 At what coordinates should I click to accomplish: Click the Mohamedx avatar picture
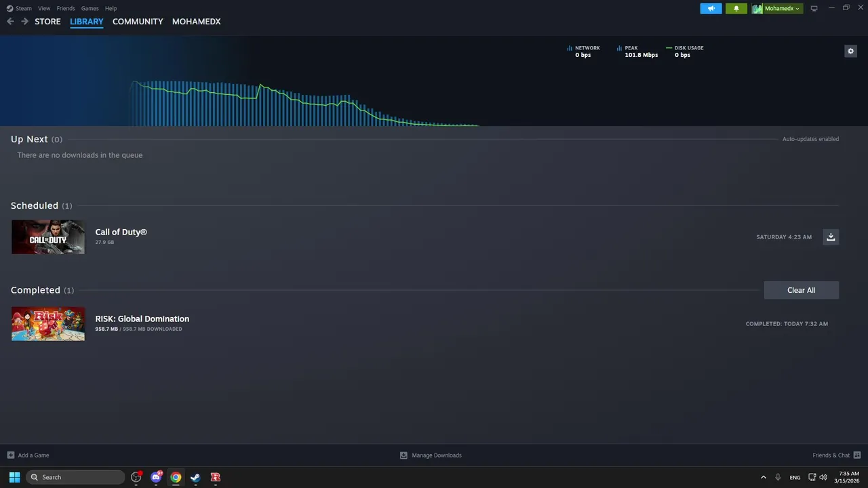[757, 8]
